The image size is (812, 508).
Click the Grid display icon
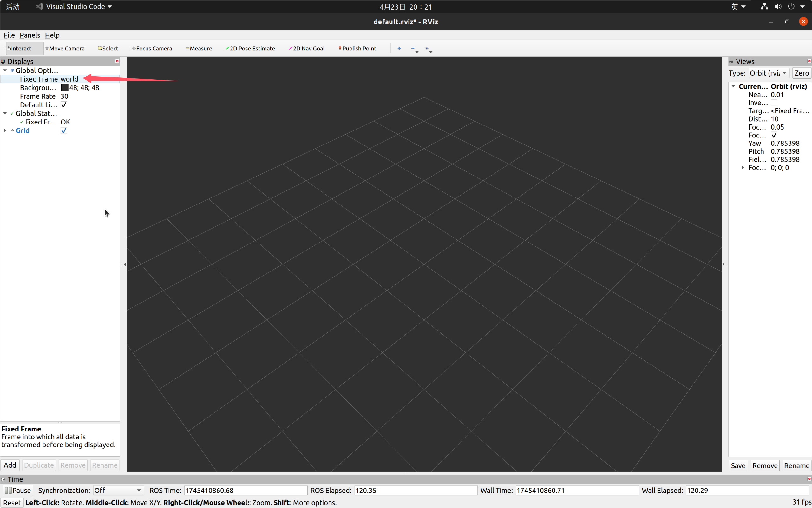(12, 130)
